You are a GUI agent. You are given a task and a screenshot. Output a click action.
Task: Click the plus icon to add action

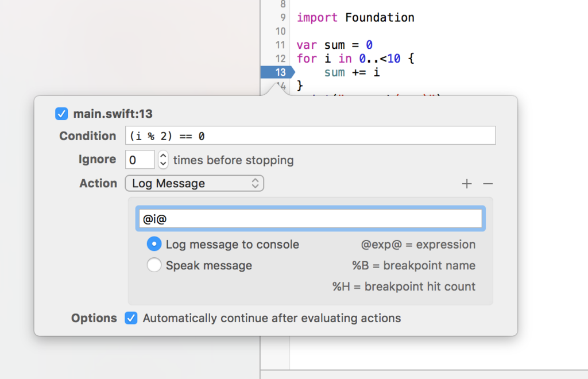coord(466,184)
